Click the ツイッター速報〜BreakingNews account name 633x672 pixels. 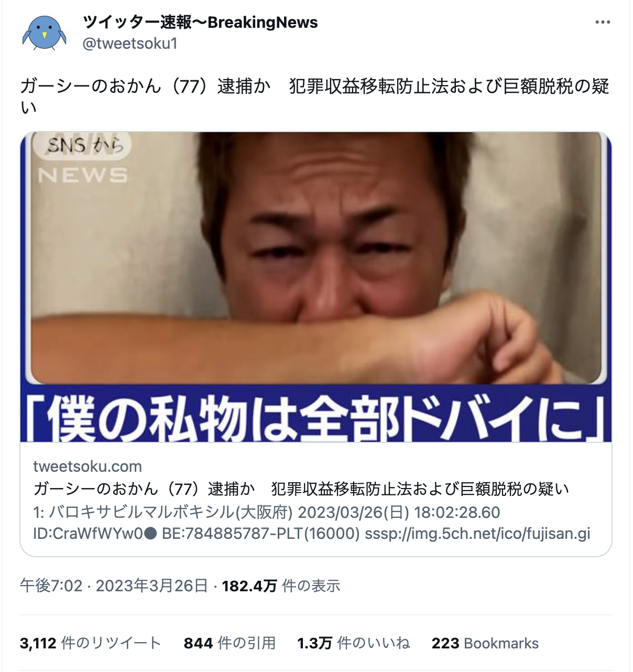(200, 23)
